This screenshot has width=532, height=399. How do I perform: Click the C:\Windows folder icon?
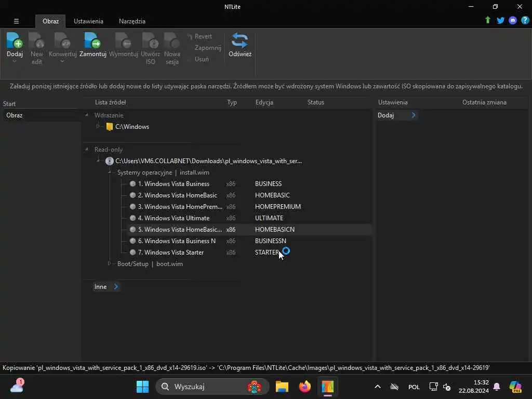tap(109, 127)
